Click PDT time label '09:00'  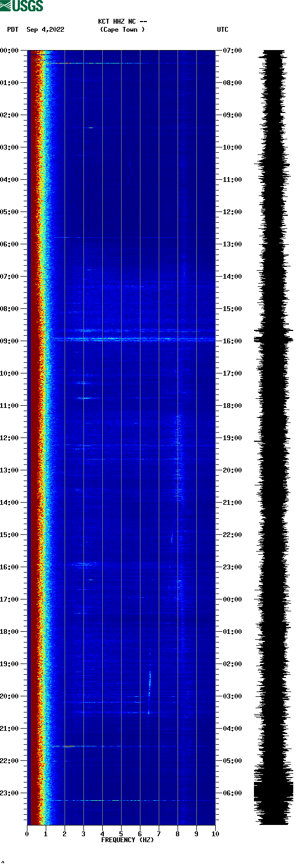click(10, 341)
